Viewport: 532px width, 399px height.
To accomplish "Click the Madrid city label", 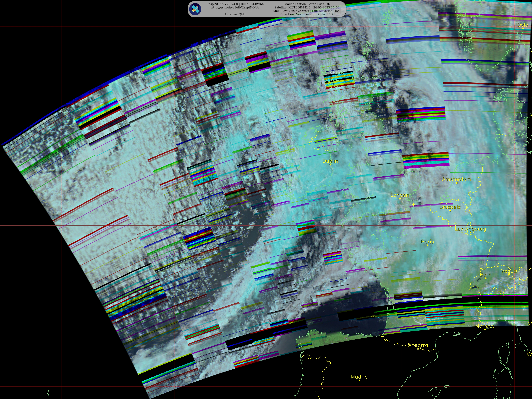I will click(359, 377).
